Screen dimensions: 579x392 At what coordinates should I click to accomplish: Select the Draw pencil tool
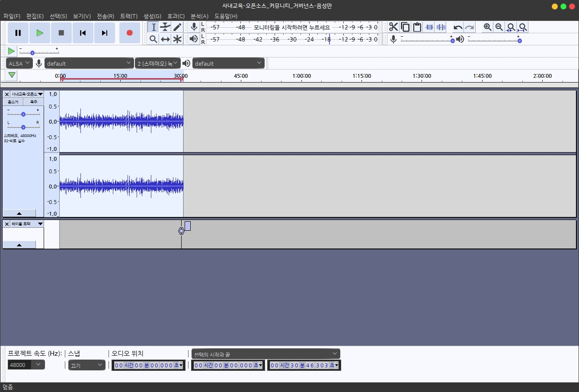177,27
